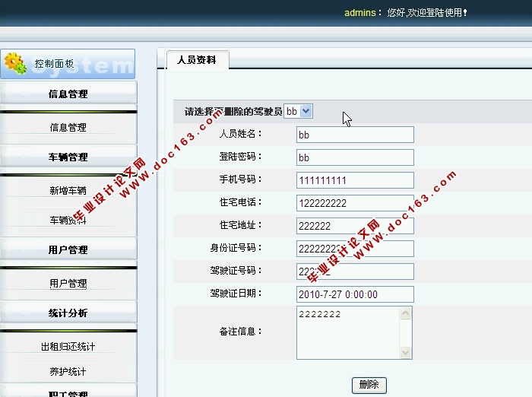Click the control panel gear icon
The width and height of the screenshot is (532, 397).
(15, 63)
